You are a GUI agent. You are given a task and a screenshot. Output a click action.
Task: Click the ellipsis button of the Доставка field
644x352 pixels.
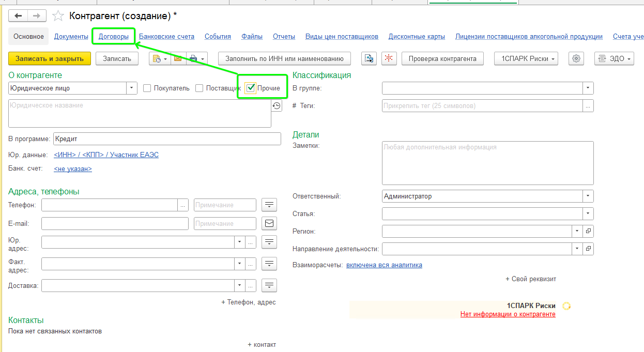pyautogui.click(x=251, y=285)
